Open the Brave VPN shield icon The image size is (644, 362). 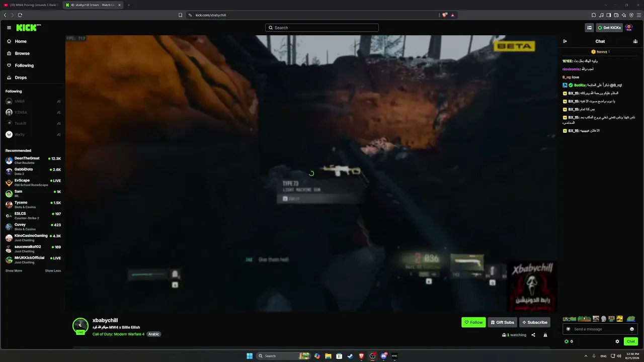pyautogui.click(x=631, y=15)
